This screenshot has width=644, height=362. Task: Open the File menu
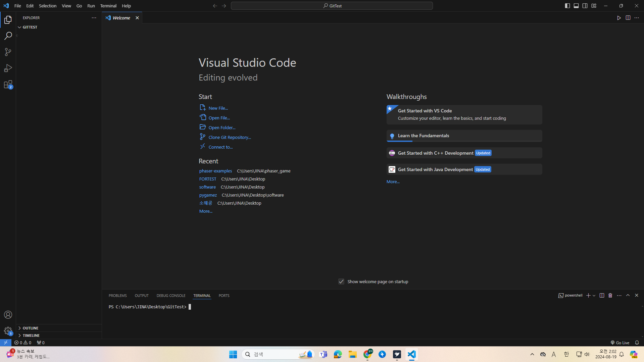click(x=18, y=6)
